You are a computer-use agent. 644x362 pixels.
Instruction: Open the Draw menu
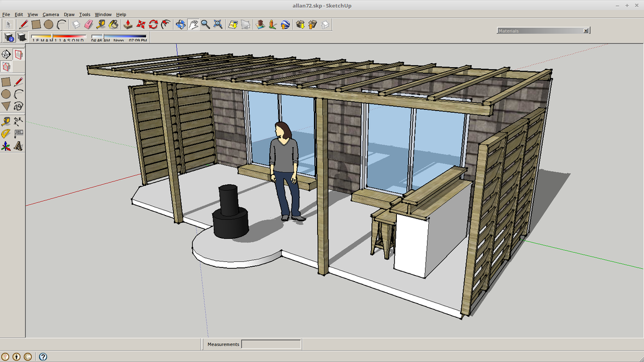69,14
